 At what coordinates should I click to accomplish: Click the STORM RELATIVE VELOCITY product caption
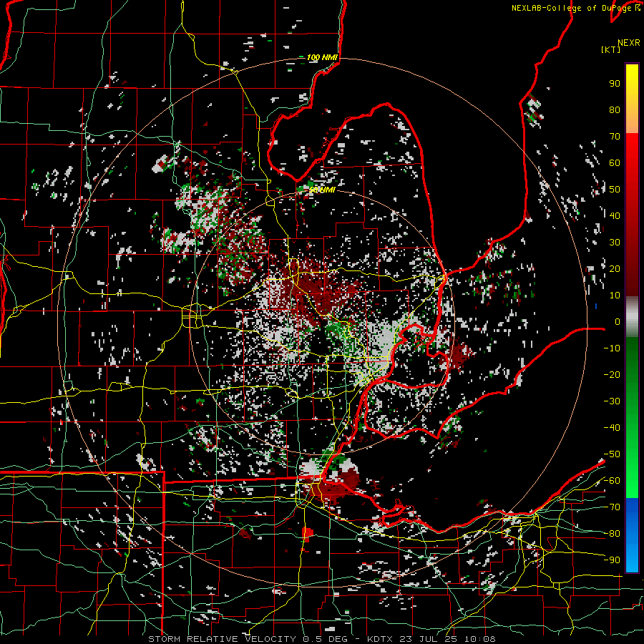222,639
